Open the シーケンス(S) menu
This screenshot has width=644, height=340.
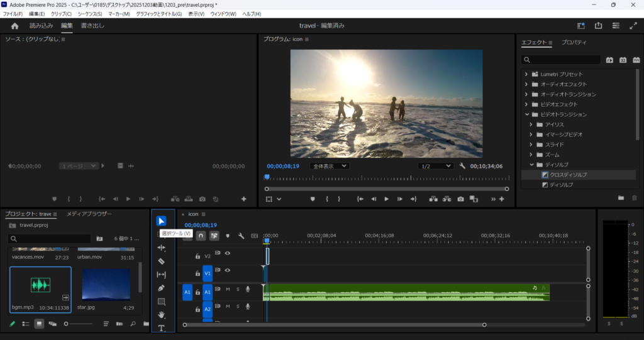[x=90, y=14]
